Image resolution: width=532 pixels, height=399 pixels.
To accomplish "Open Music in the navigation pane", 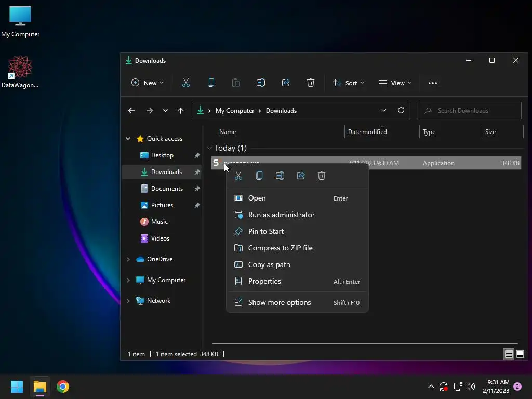I will (x=162, y=222).
